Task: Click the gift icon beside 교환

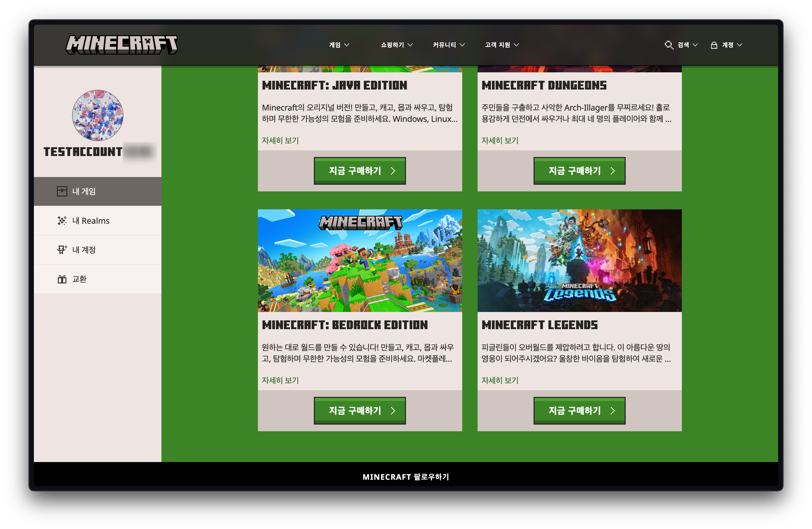Action: click(62, 279)
